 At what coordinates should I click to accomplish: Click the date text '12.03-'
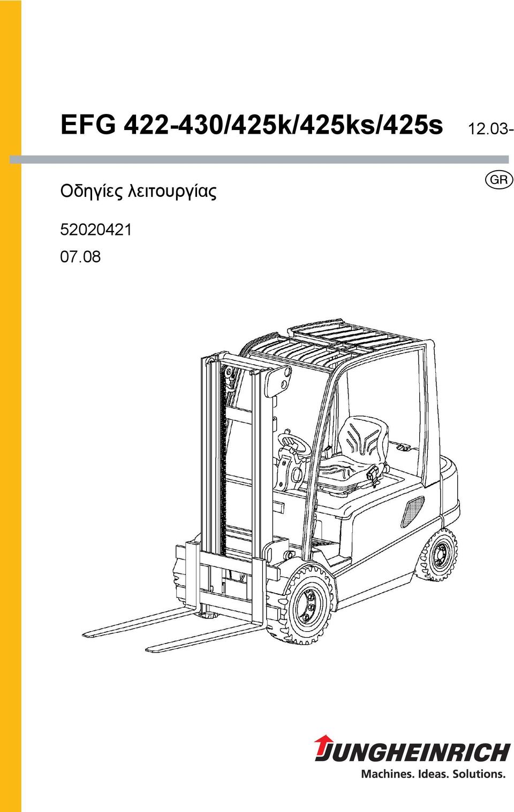pos(491,129)
